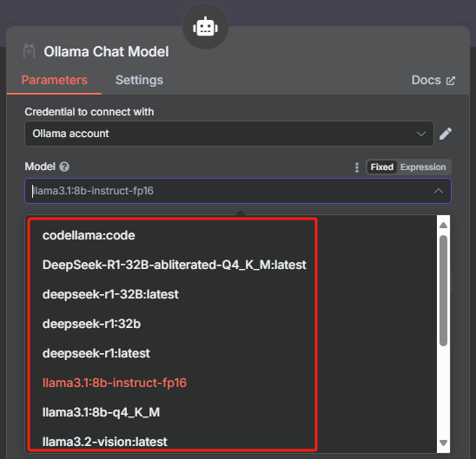The width and height of the screenshot is (476, 459).
Task: Choose deepseek-r1:32b model option
Action: 92,324
